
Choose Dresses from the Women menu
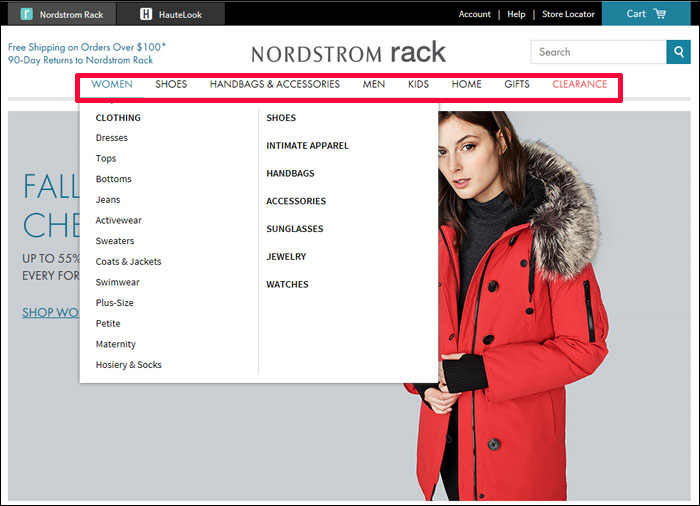(x=112, y=138)
